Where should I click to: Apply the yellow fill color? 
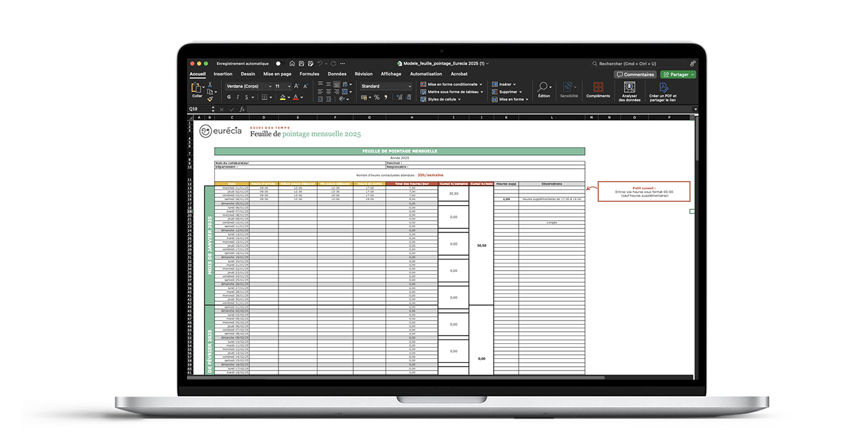pos(282,97)
